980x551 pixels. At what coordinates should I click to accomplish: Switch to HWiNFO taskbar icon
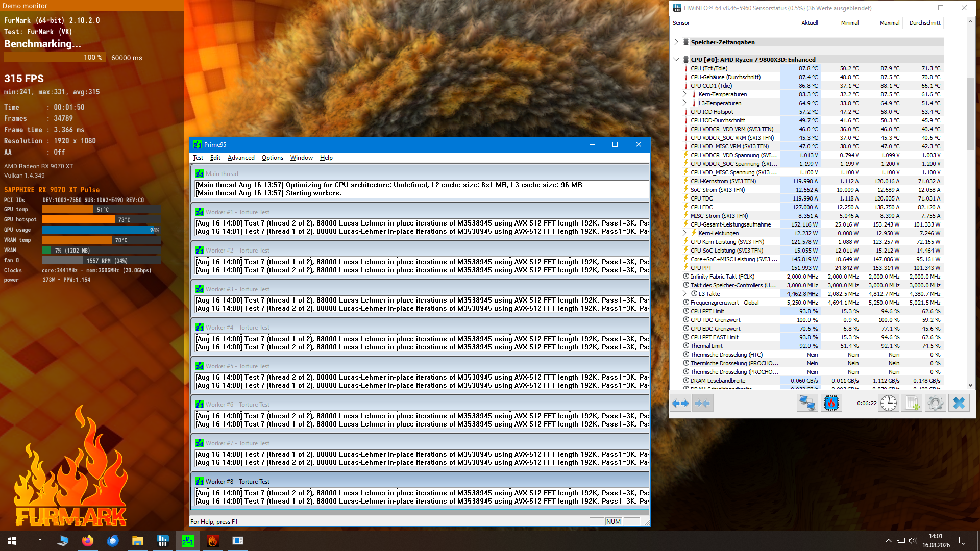(x=163, y=541)
